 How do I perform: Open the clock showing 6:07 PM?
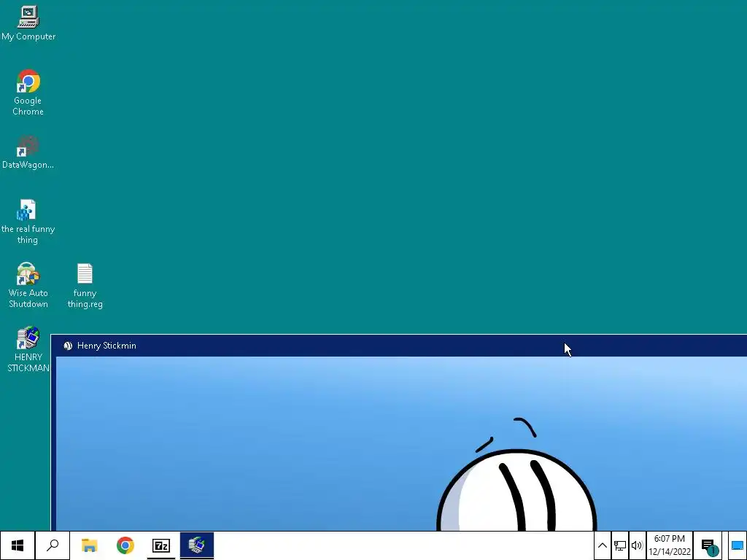(670, 545)
